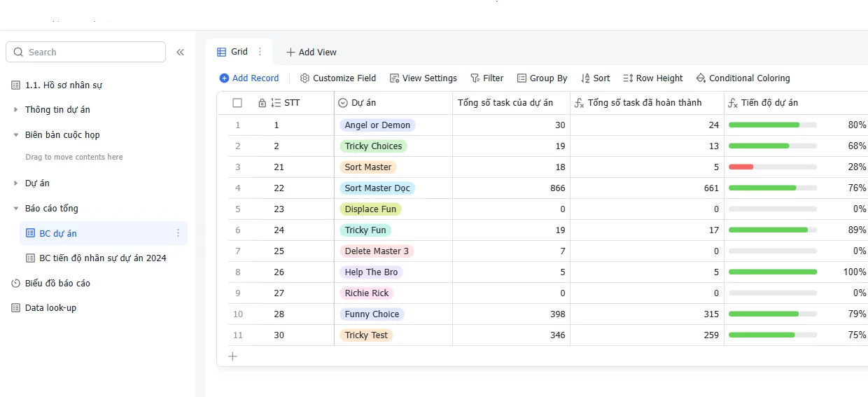Click the Add Record plus icon

click(x=224, y=78)
